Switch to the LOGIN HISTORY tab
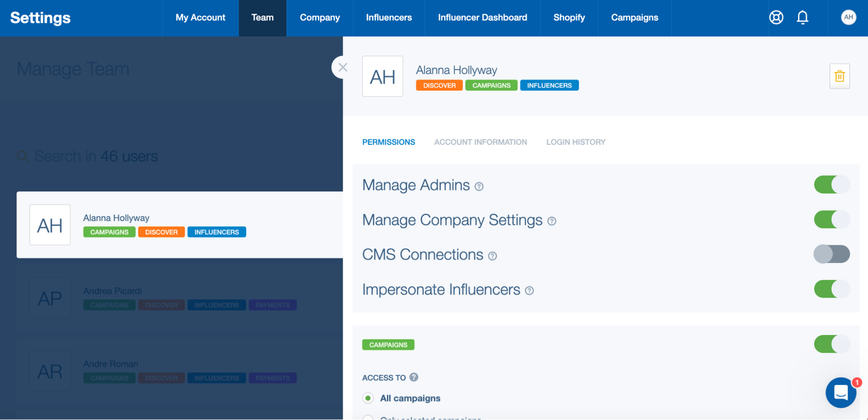This screenshot has width=868, height=420. (x=575, y=142)
